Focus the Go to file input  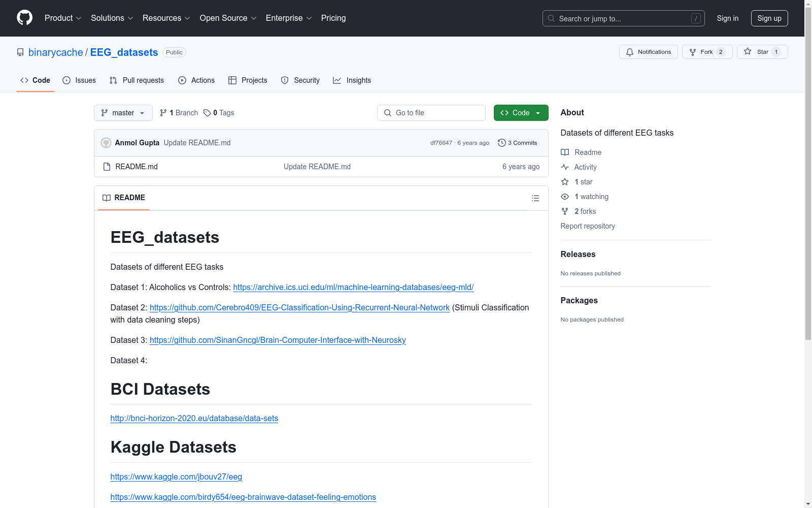coord(431,113)
